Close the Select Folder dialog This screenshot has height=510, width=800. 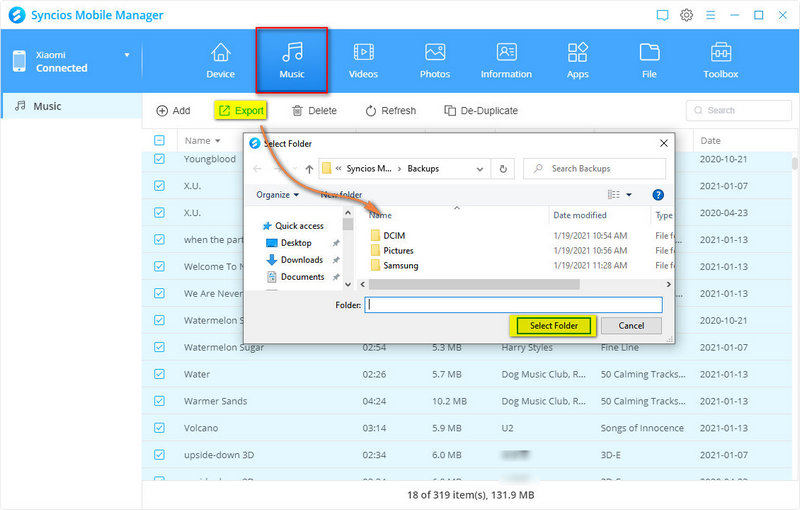pyautogui.click(x=664, y=143)
